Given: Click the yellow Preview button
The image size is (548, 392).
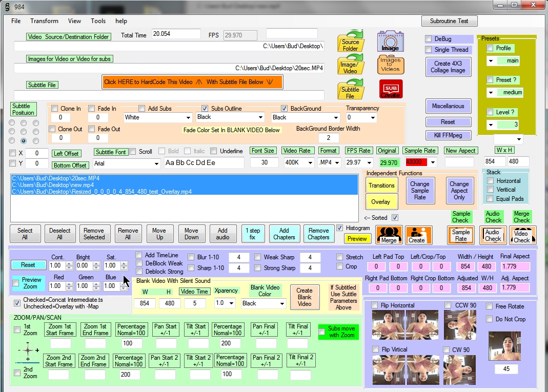Looking at the screenshot, I should pos(357,239).
